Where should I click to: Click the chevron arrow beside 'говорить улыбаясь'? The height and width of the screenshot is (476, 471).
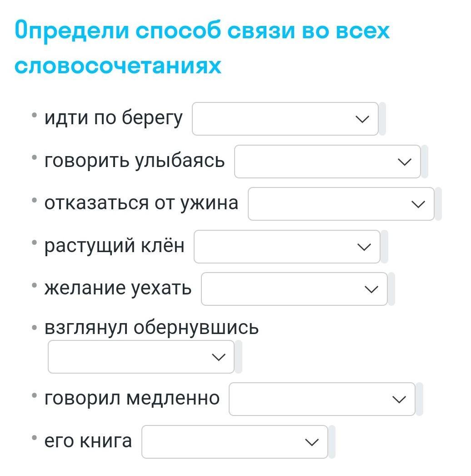point(404,162)
